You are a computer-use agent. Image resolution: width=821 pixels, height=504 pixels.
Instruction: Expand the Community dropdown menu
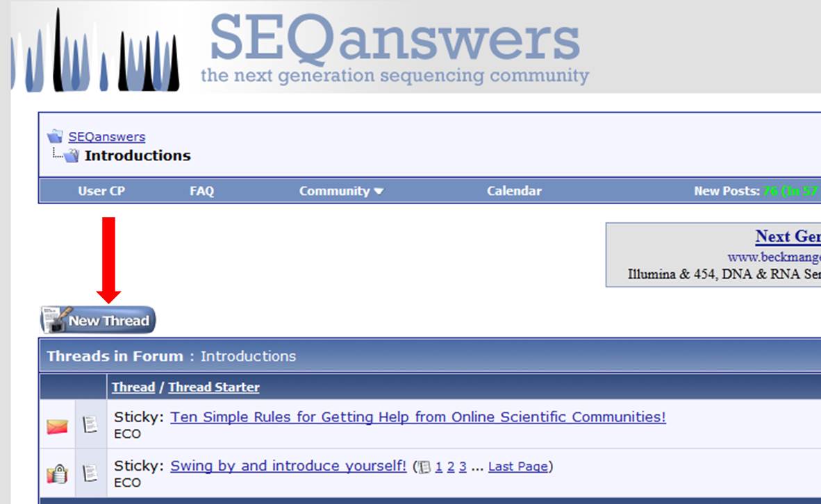pos(341,191)
